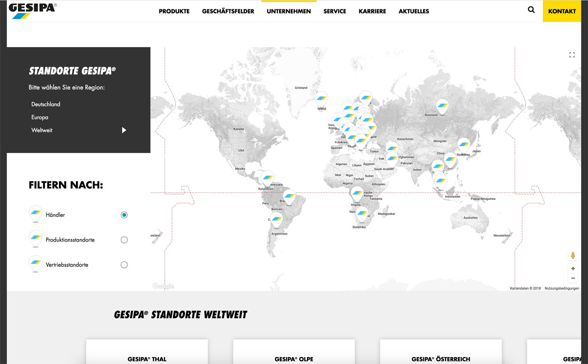The width and height of the screenshot is (588, 364).
Task: Open the map marker in Brazil
Action: coord(289,196)
